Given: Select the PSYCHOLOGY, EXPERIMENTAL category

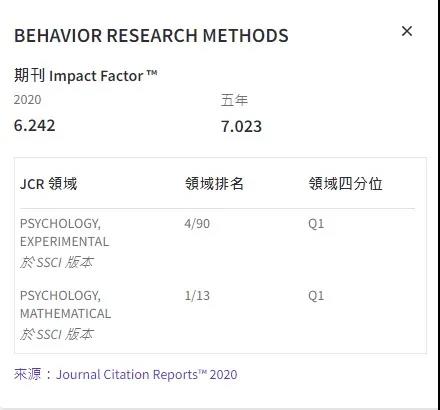Looking at the screenshot, I should click(65, 232).
